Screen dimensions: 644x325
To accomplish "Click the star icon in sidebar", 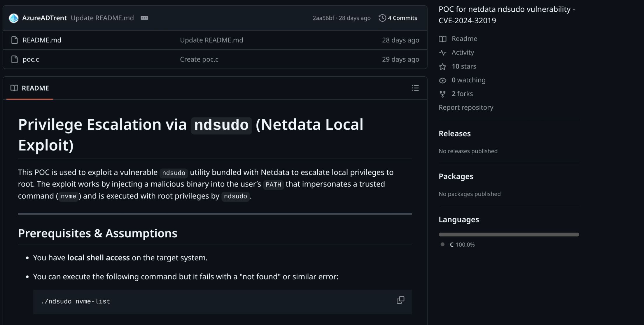I will click(x=442, y=67).
